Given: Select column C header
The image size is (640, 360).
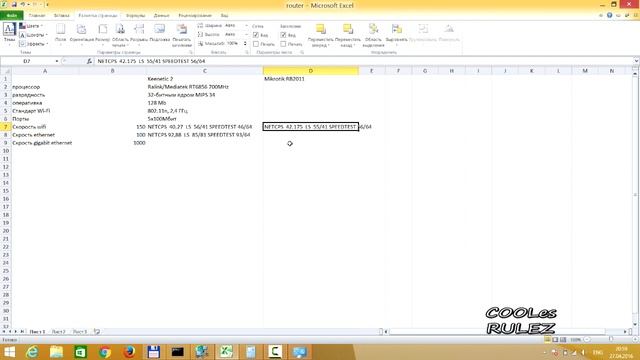Looking at the screenshot, I should pyautogui.click(x=205, y=71).
